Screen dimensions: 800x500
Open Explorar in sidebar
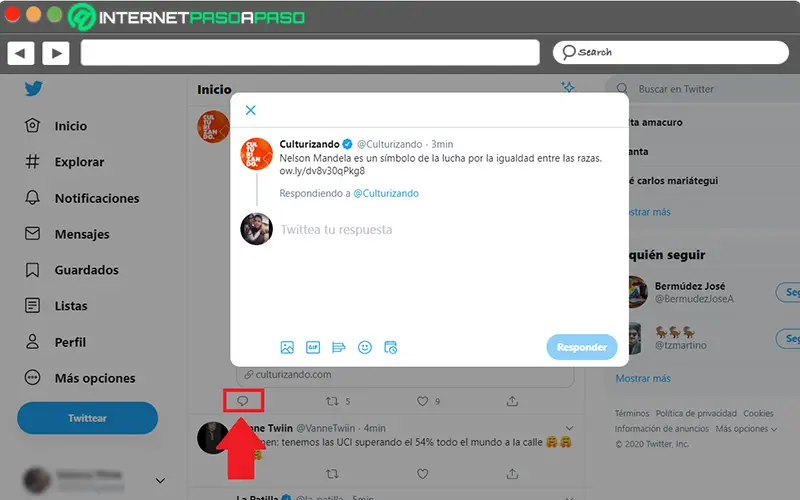(x=64, y=162)
